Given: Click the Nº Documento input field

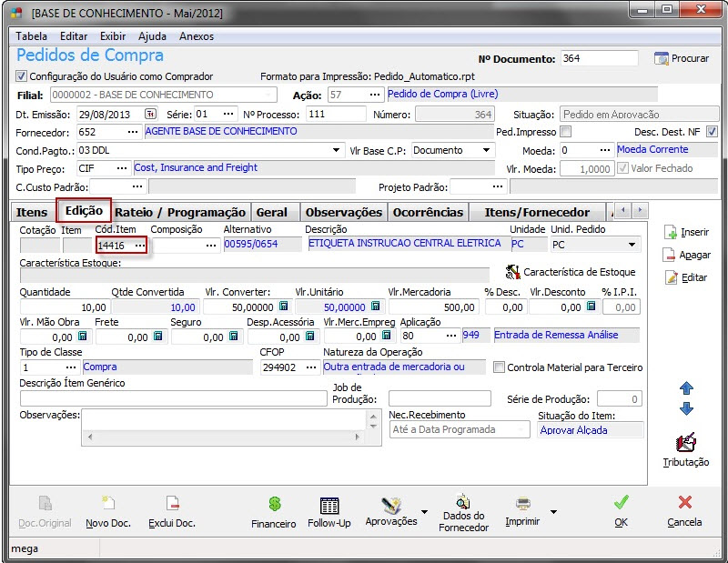Looking at the screenshot, I should click(598, 58).
